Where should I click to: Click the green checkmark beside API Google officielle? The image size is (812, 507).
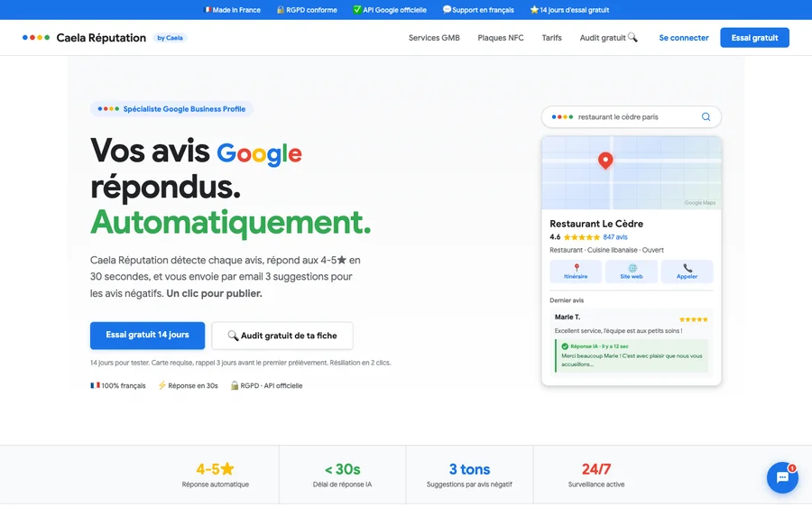[x=356, y=10]
